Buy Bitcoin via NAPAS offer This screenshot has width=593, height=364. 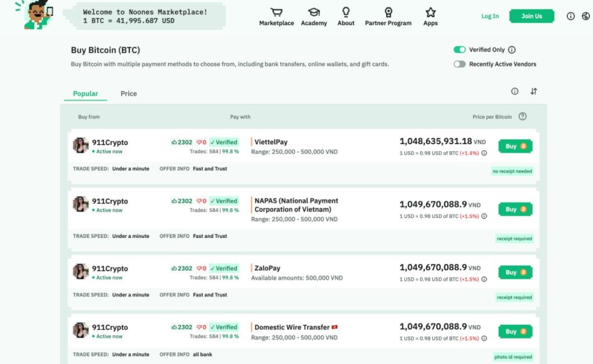(x=515, y=209)
